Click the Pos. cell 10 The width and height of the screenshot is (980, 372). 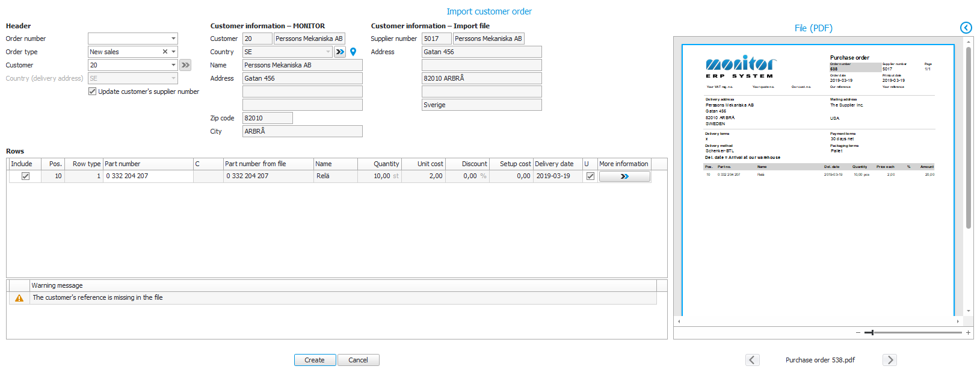pos(52,176)
